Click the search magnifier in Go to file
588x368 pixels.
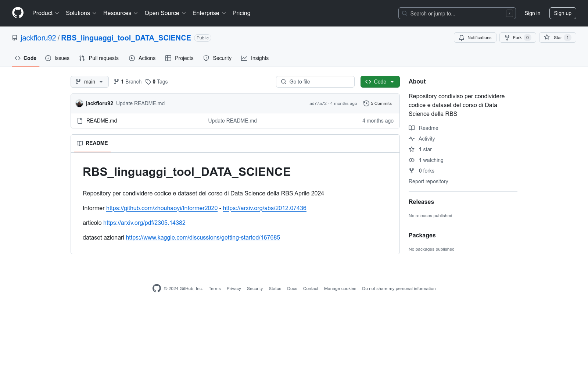click(x=284, y=82)
